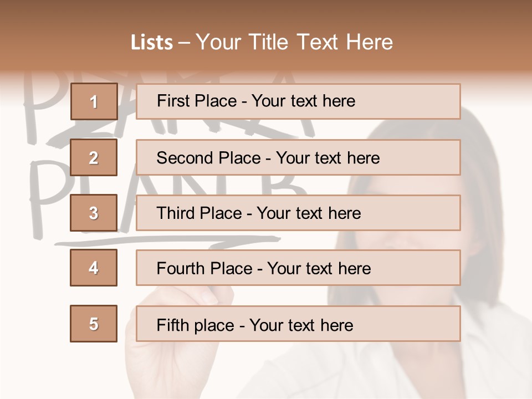
Task: Click the number 3 list marker
Action: [x=94, y=213]
